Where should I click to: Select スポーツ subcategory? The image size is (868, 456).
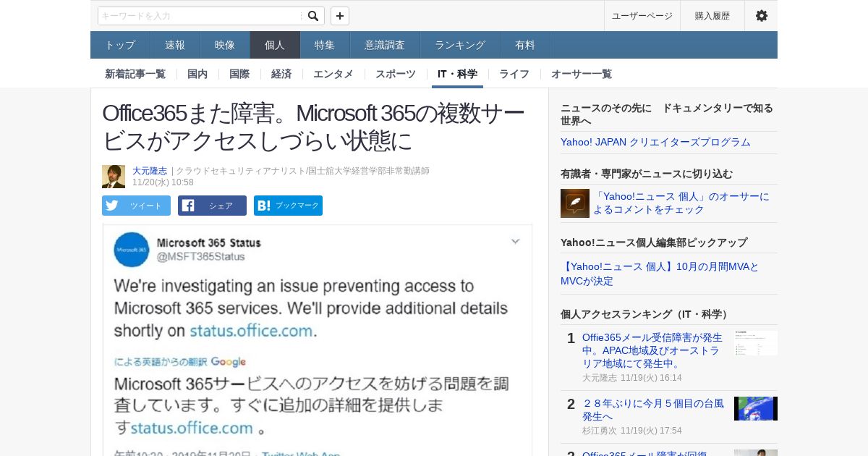point(396,74)
